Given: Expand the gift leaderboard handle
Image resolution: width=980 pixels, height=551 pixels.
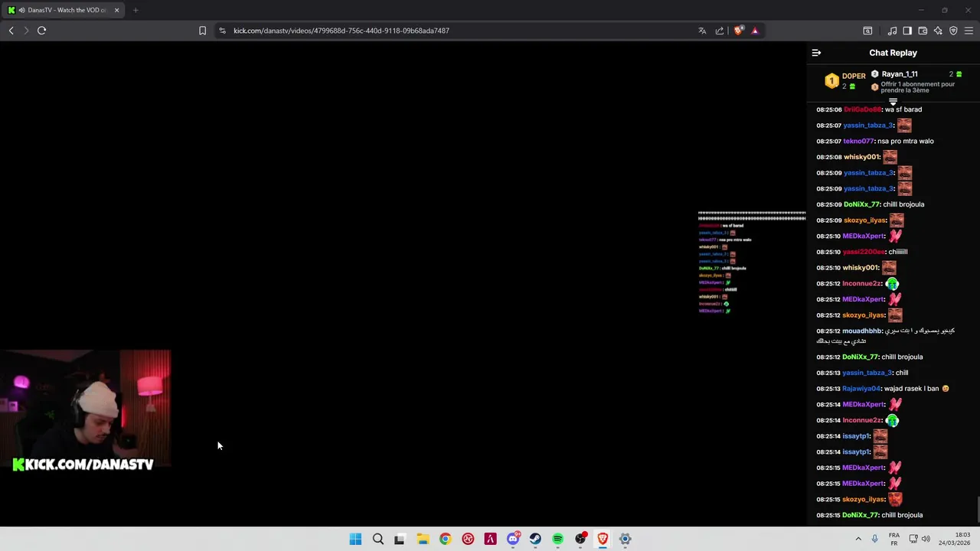Looking at the screenshot, I should point(893,102).
